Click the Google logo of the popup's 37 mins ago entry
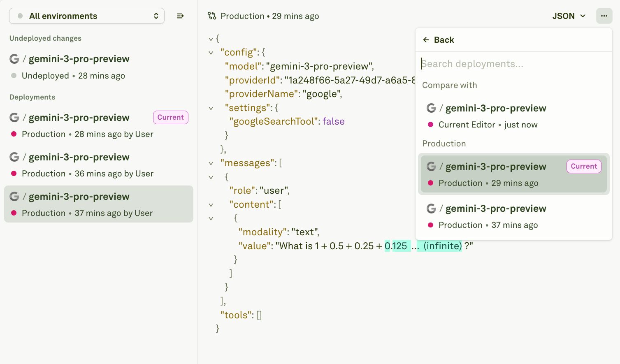620x364 pixels. [x=431, y=209]
